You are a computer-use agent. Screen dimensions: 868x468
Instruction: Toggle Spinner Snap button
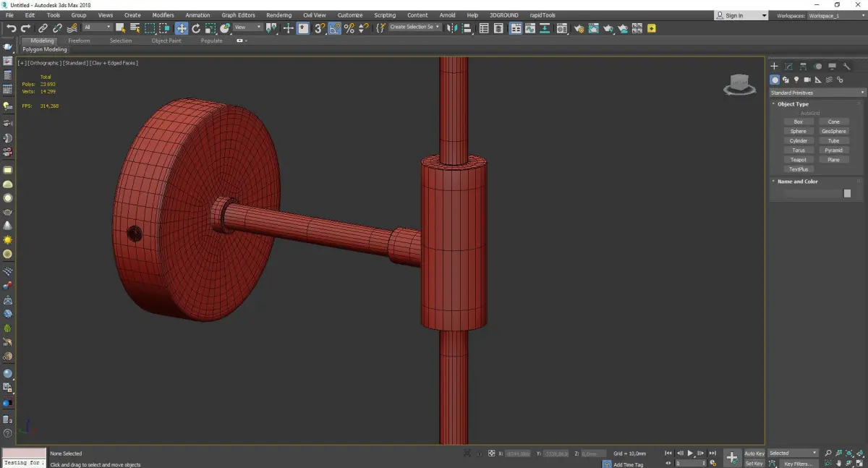click(364, 28)
